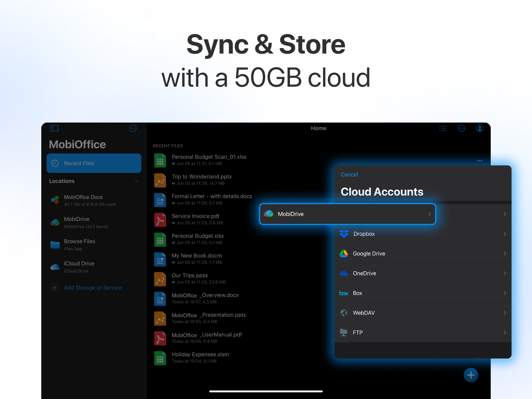
Task: Choose MobiDrive cloud account
Action: point(348,214)
